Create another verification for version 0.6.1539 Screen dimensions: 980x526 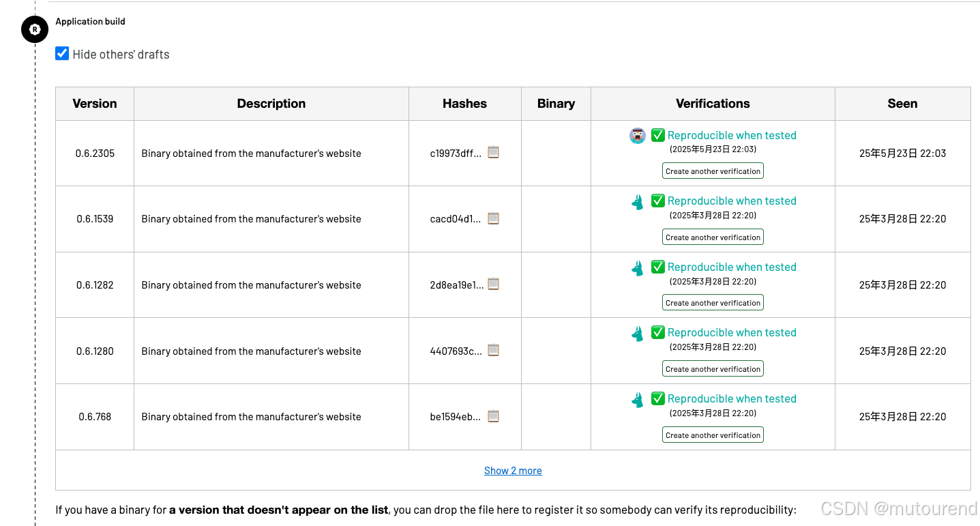[713, 237]
